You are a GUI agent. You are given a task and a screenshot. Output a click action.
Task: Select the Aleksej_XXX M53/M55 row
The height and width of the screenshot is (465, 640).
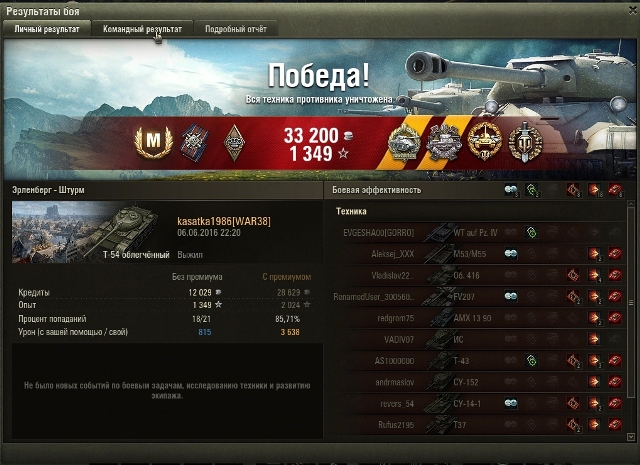point(476,254)
